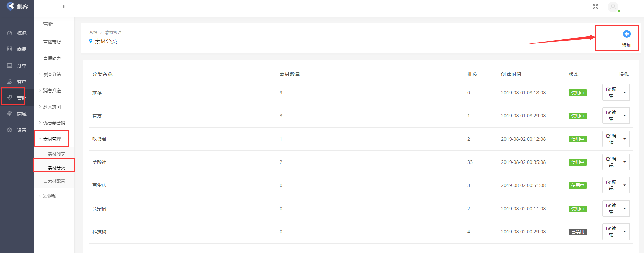Image resolution: width=644 pixels, height=253 pixels.
Task: Open the 直播助力 menu item
Action: 52,58
